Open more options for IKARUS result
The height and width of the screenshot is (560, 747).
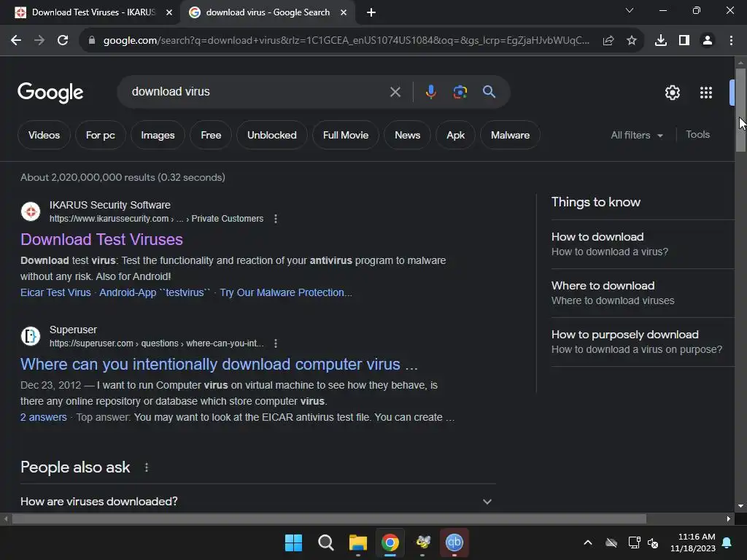275,219
